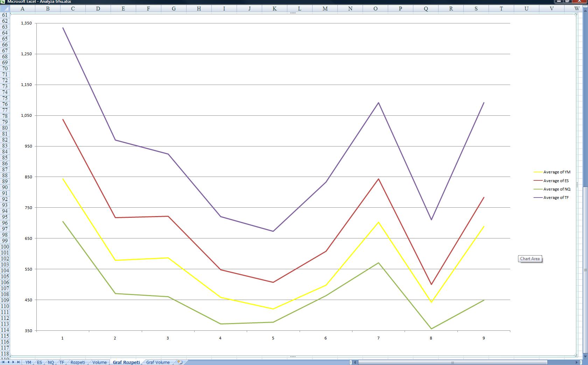Click the Insert Worksheet tab icon

180,362
